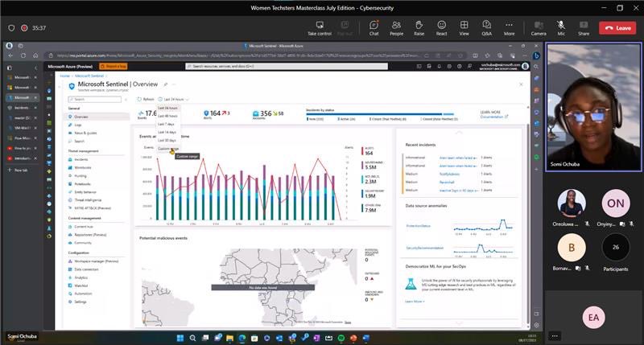
Task: Select Last 7 days time range
Action: [167, 124]
